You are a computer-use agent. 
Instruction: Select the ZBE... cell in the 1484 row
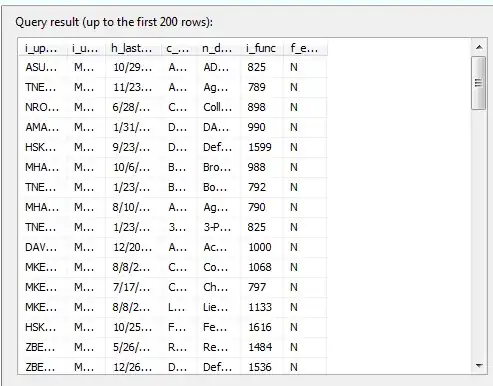42,347
